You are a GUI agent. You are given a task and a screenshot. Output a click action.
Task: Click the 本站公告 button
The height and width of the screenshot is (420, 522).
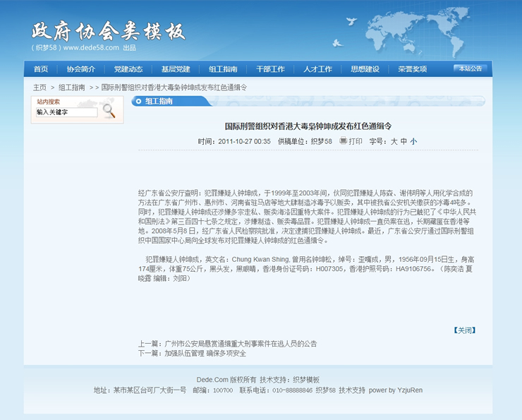[x=470, y=69]
